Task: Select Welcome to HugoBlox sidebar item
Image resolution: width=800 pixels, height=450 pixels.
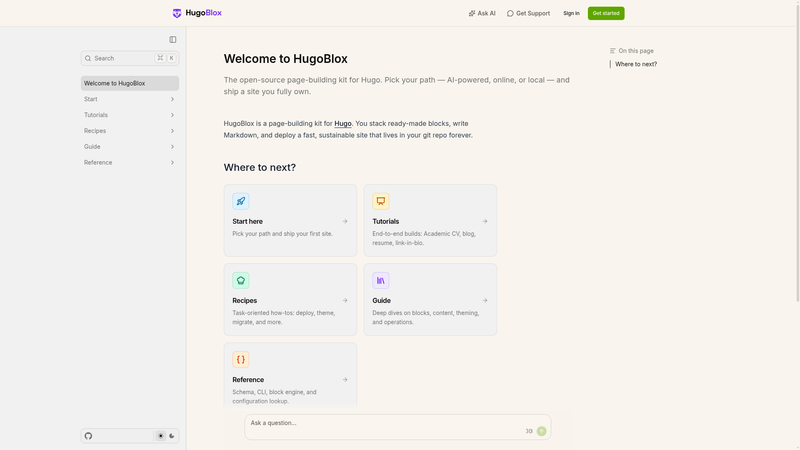Action: tap(130, 83)
